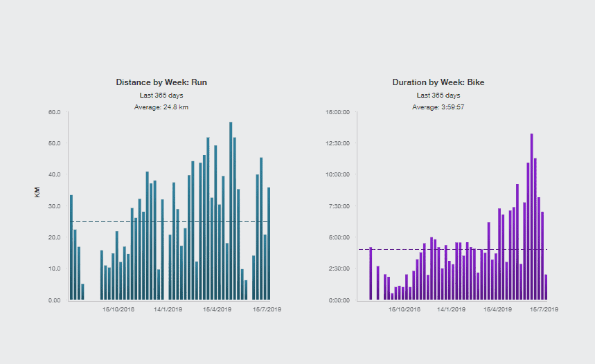Select "Last 365 days" under the Run chart

point(161,95)
